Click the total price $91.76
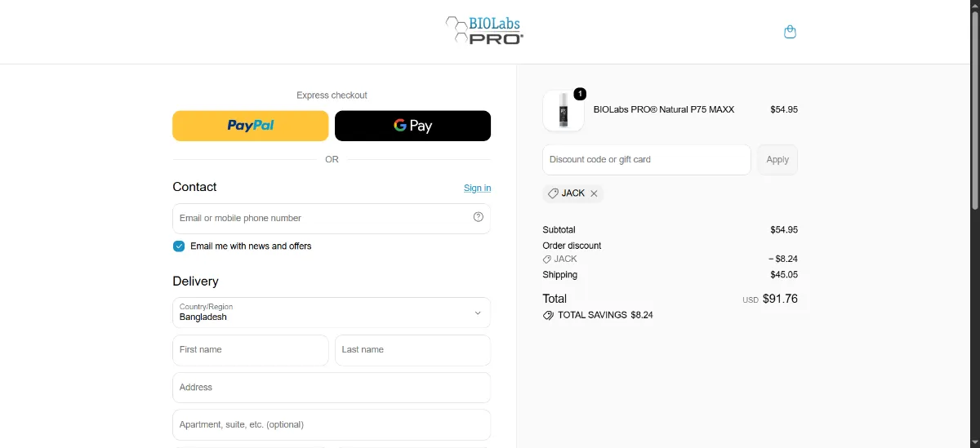This screenshot has height=448, width=980. click(x=780, y=299)
